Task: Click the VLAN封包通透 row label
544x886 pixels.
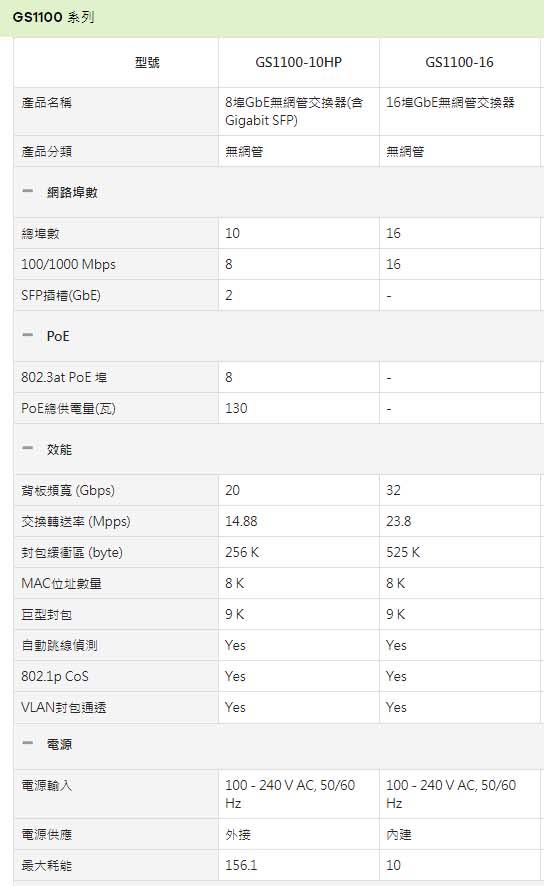Action: pos(63,707)
